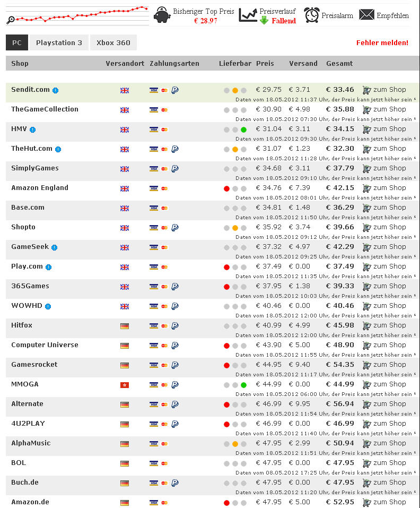Click total € 32.30 in TheHut.com row
This screenshot has height=508, width=420.
coord(340,149)
